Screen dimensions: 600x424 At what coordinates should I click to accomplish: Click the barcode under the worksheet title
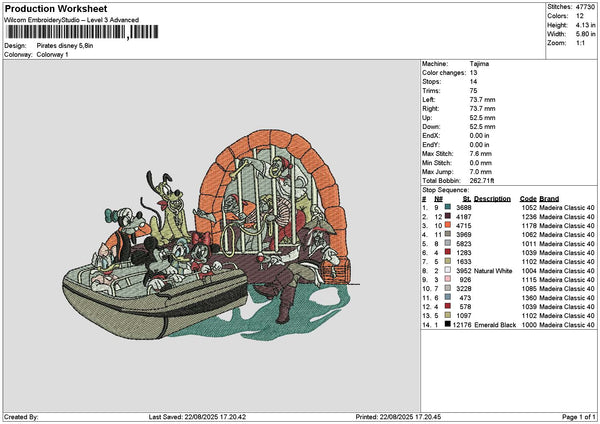pos(82,32)
